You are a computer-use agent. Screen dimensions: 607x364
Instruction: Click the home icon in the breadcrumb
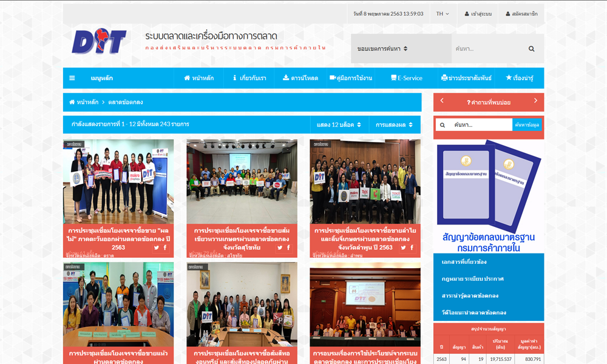tap(72, 102)
